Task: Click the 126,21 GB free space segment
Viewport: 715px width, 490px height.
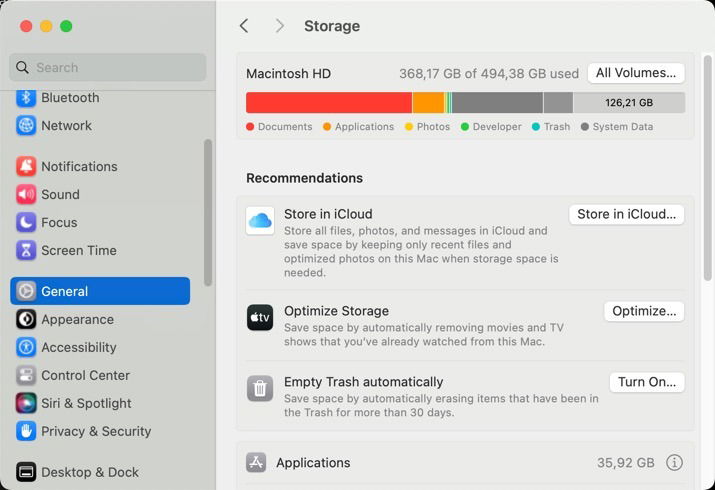Action: pos(629,103)
